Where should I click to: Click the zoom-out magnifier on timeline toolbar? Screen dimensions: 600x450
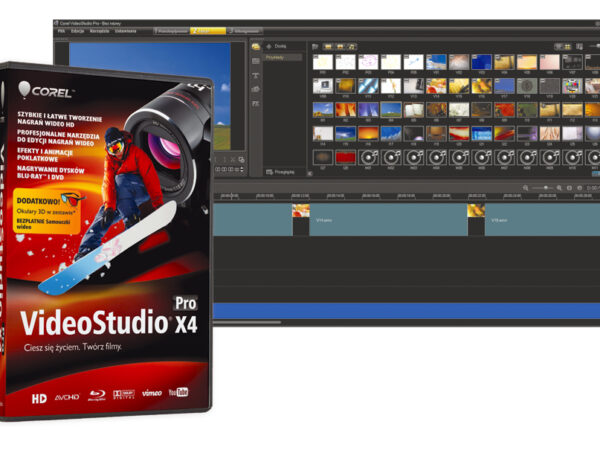526,187
